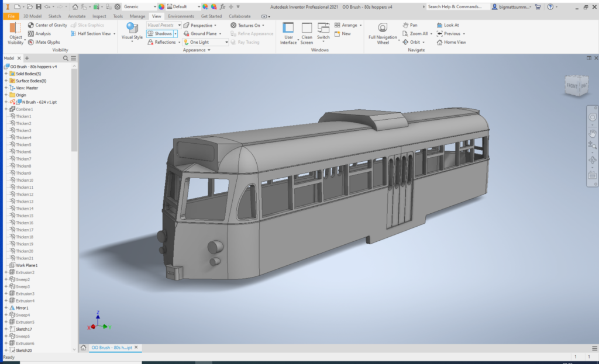
Task: Click the Search Help & Commands field
Action: point(455,6)
